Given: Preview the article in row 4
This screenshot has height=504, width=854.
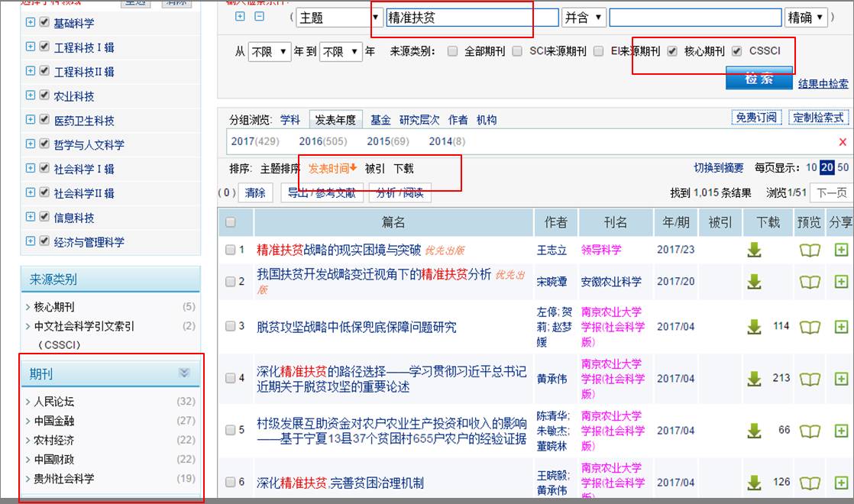Looking at the screenshot, I should pyautogui.click(x=810, y=379).
